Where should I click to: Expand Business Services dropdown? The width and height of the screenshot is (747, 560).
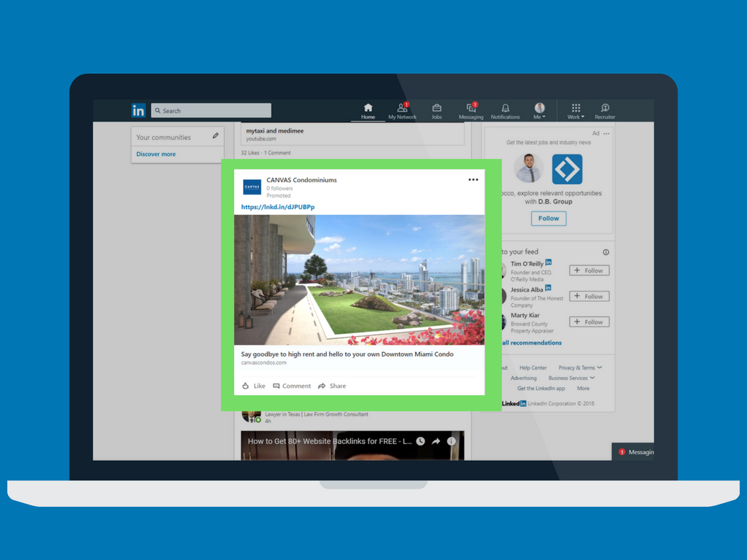(x=571, y=378)
